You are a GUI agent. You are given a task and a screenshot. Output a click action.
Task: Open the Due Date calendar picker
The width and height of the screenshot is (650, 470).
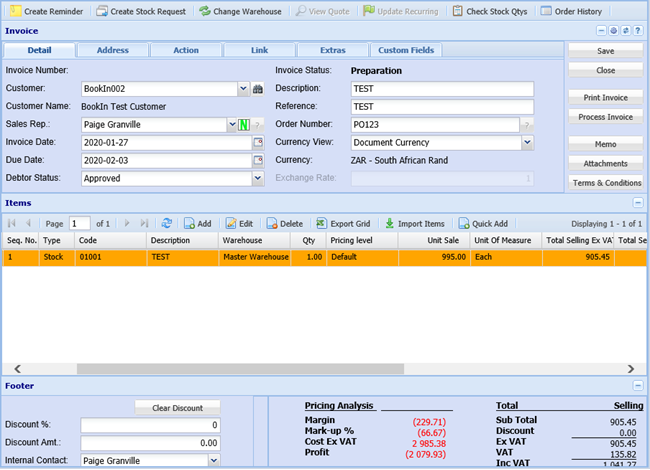coord(257,160)
